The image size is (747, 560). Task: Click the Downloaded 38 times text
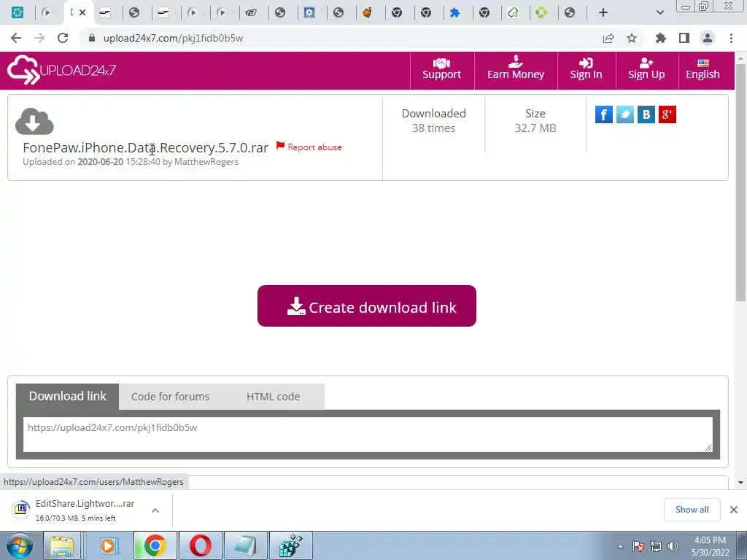(x=433, y=120)
